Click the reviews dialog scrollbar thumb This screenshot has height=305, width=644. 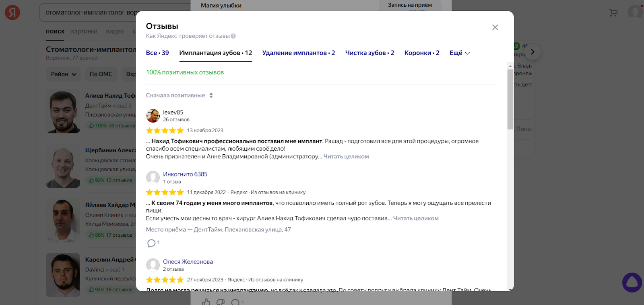510,99
